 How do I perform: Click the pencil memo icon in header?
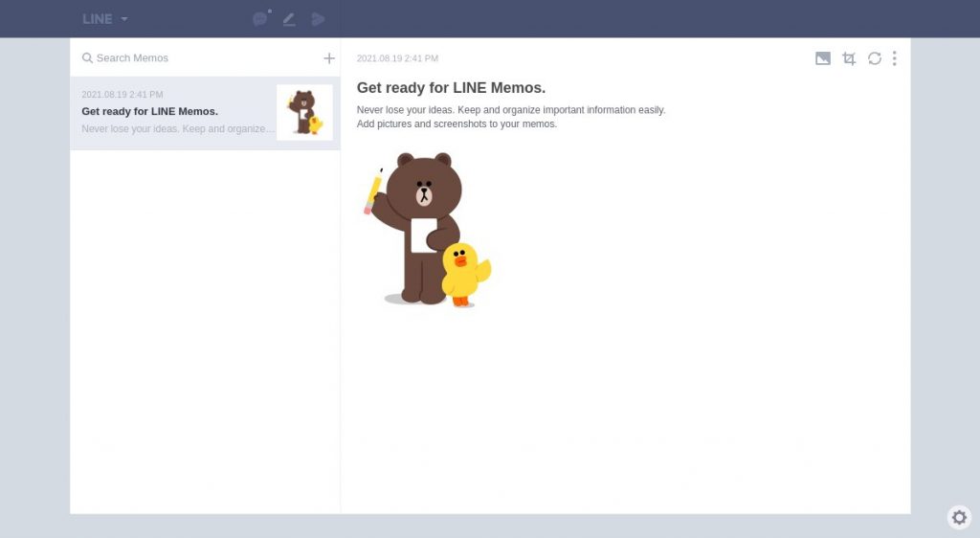(289, 19)
